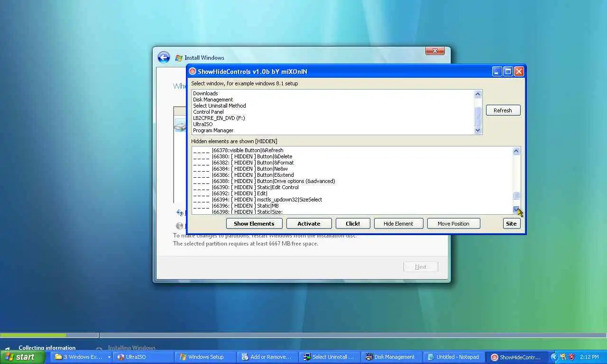This screenshot has height=364, width=607.
Task: Click window list scrollbar up arrow
Action: 478,94
